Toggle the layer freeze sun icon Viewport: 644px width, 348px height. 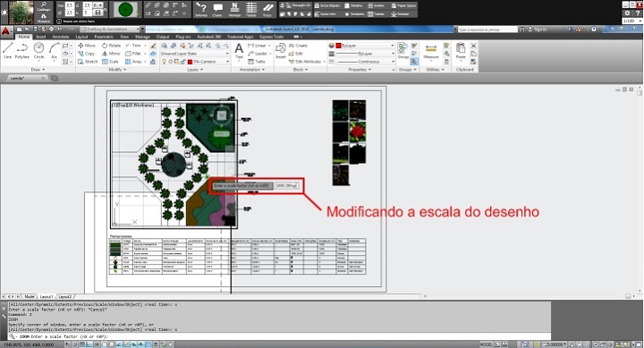(171, 62)
